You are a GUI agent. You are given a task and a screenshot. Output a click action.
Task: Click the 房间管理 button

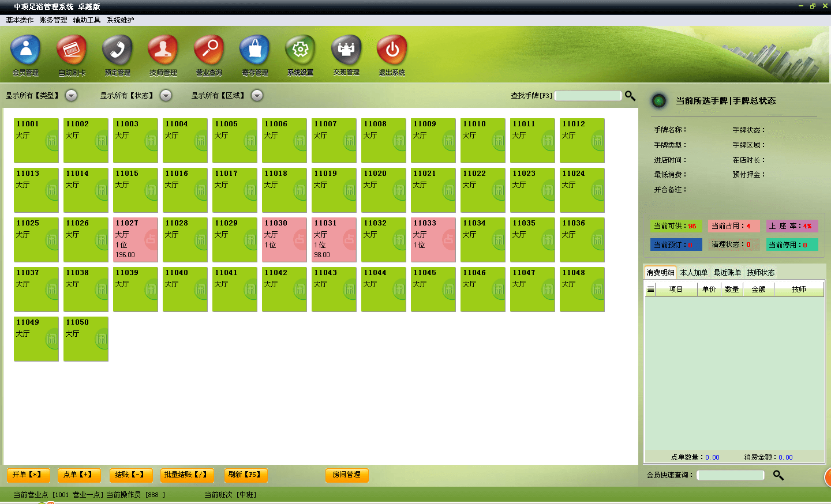click(347, 475)
